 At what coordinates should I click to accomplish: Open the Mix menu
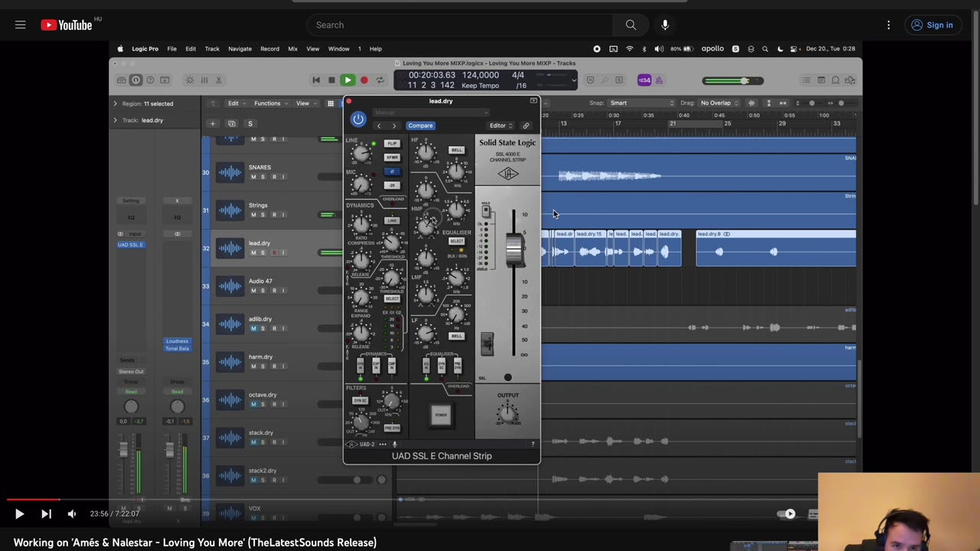(292, 49)
